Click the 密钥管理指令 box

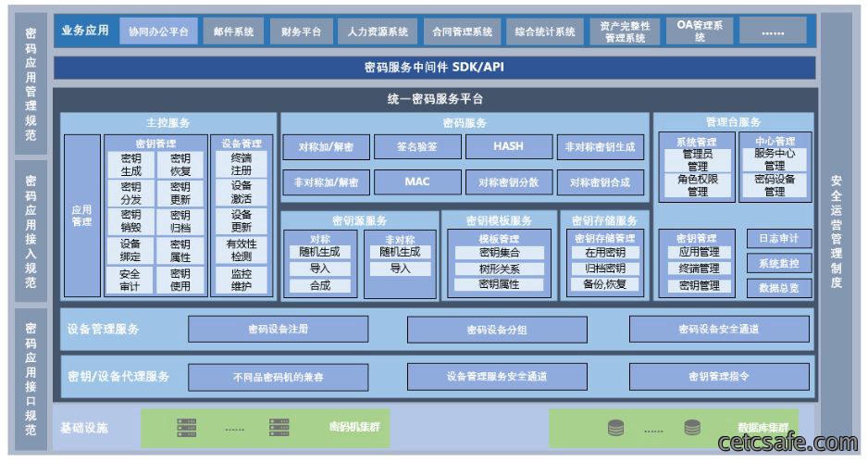point(719,377)
